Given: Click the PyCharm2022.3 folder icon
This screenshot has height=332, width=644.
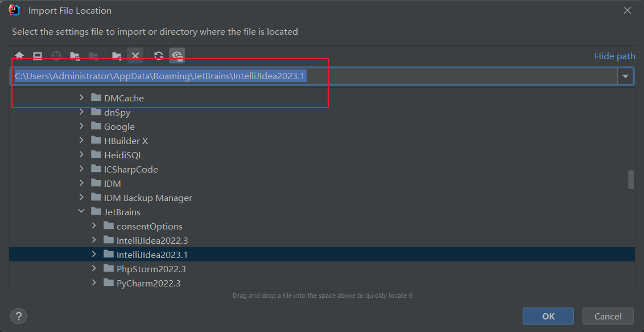Looking at the screenshot, I should click(x=109, y=282).
